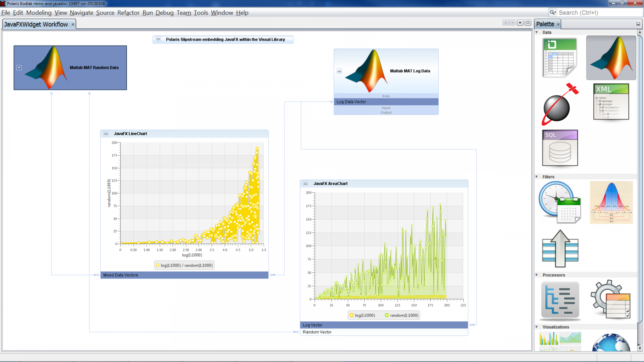Screen dimensions: 644x362
Task: Select the bell curve distribution filter icon
Action: [x=611, y=202]
